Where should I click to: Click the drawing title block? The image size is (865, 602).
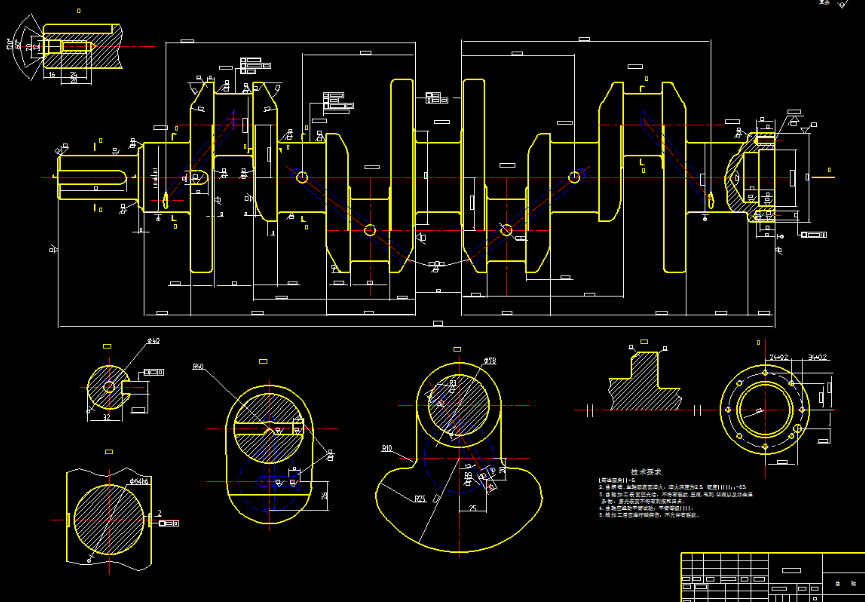click(773, 577)
